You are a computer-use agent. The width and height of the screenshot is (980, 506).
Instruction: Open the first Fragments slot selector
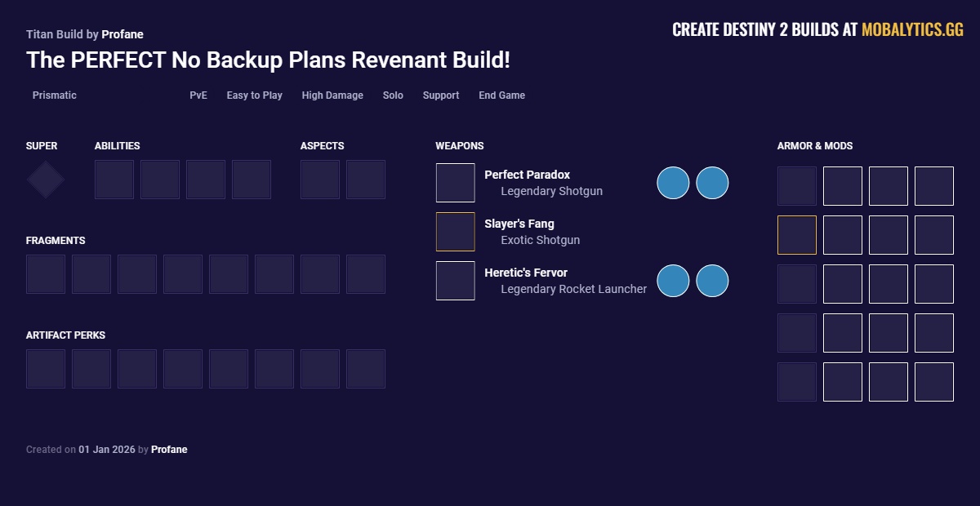pos(45,273)
